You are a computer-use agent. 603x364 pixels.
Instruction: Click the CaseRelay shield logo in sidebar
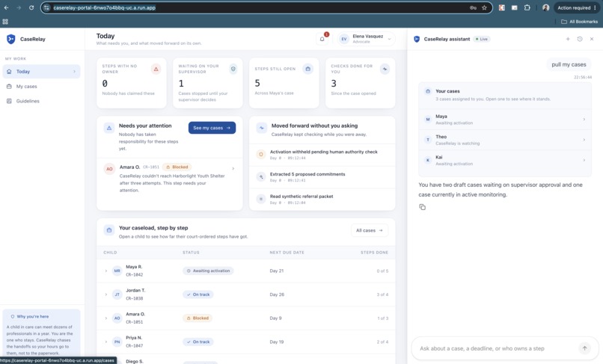[10, 39]
